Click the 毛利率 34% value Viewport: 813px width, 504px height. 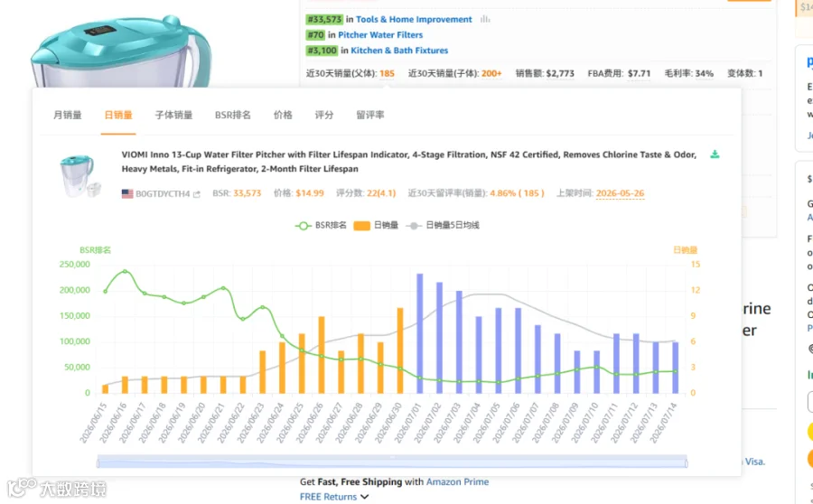click(704, 74)
